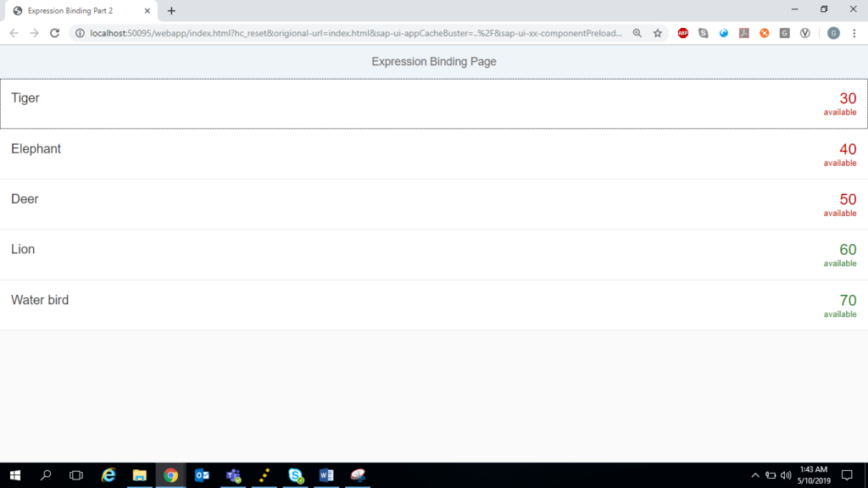Go back using the browser back arrow
This screenshot has height=488, width=868.
pos(14,33)
